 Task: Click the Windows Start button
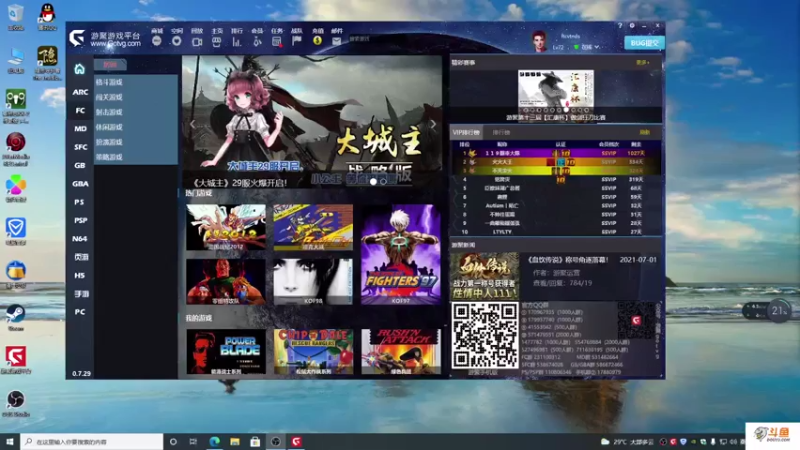click(x=10, y=441)
